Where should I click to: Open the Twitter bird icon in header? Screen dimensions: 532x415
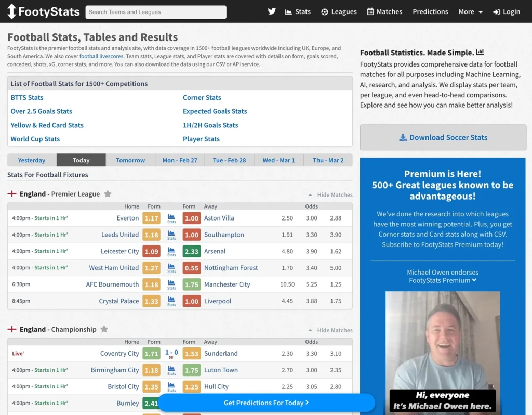(x=272, y=11)
